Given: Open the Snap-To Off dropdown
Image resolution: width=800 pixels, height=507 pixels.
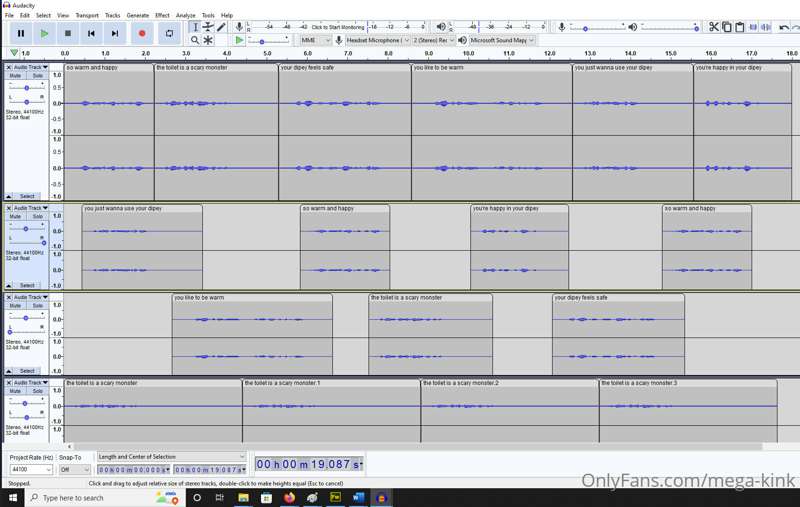Looking at the screenshot, I should pos(74,469).
